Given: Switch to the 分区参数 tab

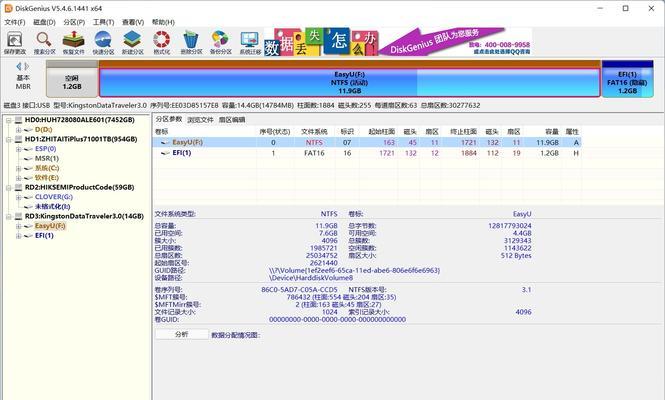Looking at the screenshot, I should [x=169, y=119].
